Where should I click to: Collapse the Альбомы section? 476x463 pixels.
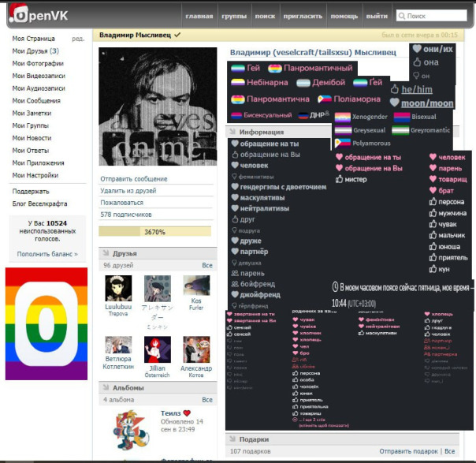(106, 387)
